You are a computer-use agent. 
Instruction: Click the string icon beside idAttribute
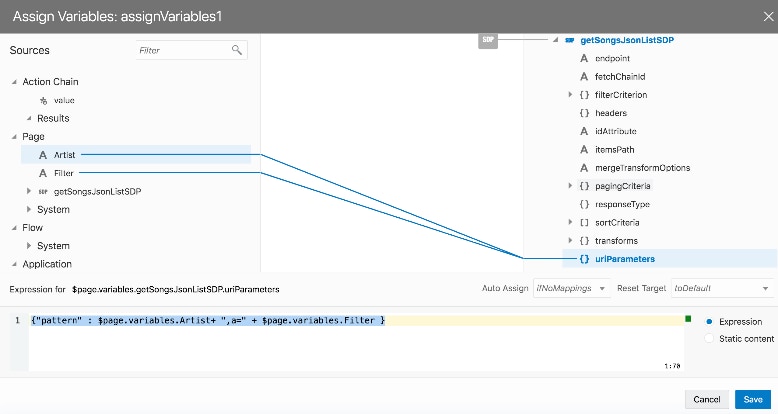[584, 132]
